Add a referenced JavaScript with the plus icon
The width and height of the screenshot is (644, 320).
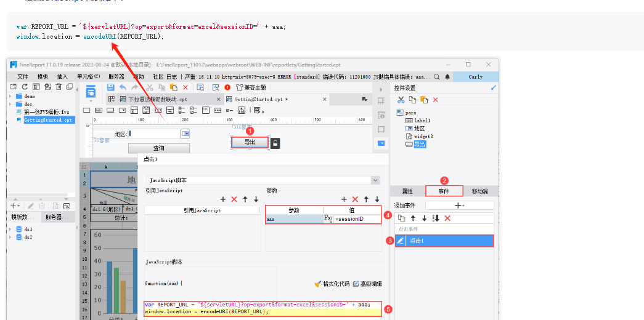223,199
